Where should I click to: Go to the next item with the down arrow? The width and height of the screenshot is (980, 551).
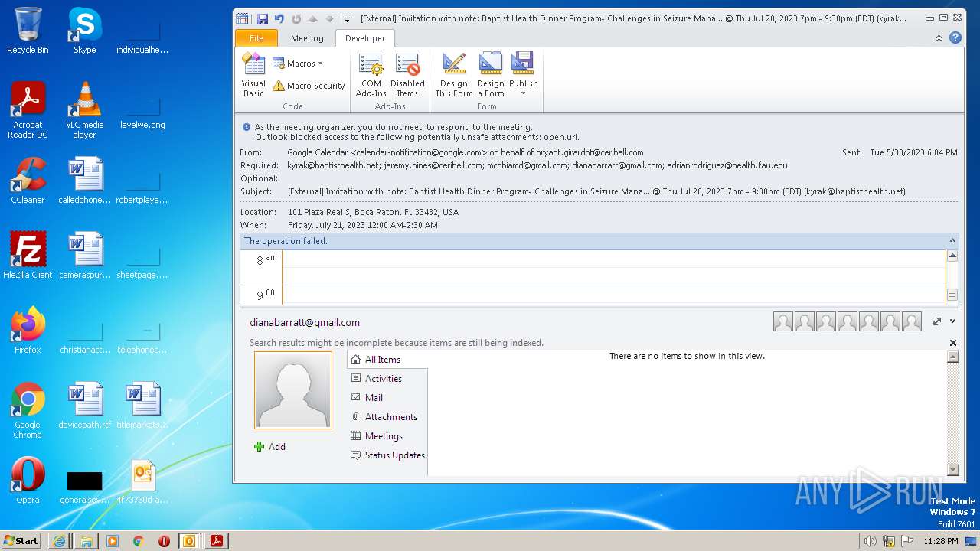[x=330, y=18]
